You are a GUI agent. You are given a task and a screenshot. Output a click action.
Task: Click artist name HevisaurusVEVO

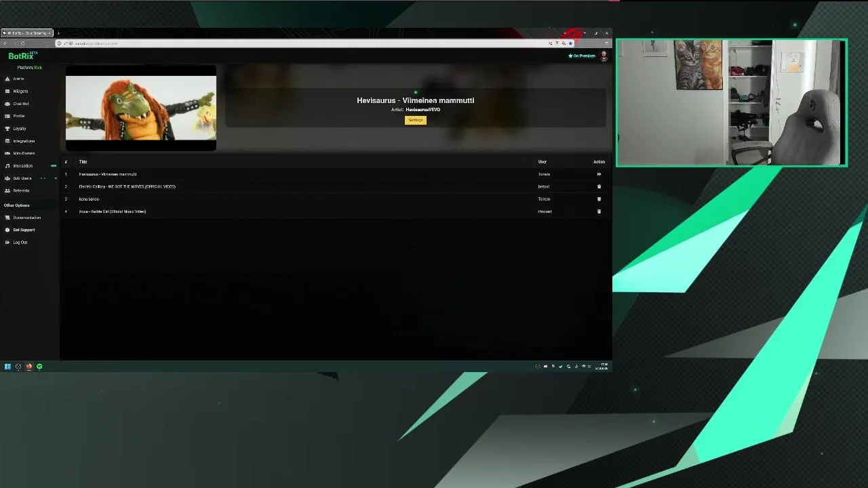[423, 109]
